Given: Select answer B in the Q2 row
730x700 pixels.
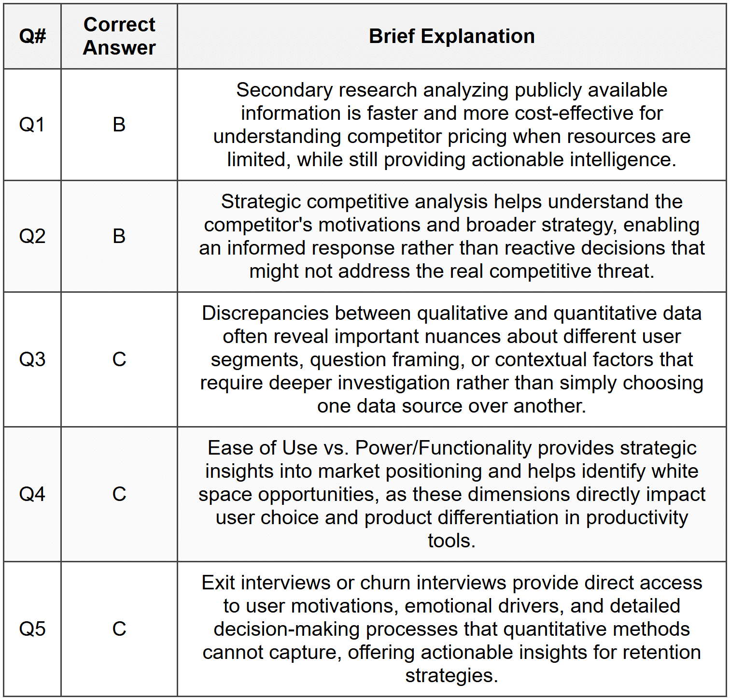Looking at the screenshot, I should pyautogui.click(x=119, y=236).
